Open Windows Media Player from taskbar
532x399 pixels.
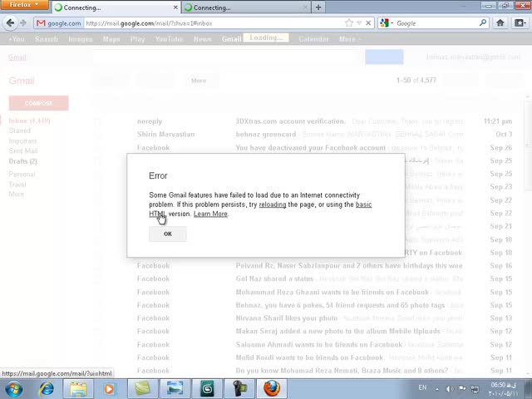point(109,388)
